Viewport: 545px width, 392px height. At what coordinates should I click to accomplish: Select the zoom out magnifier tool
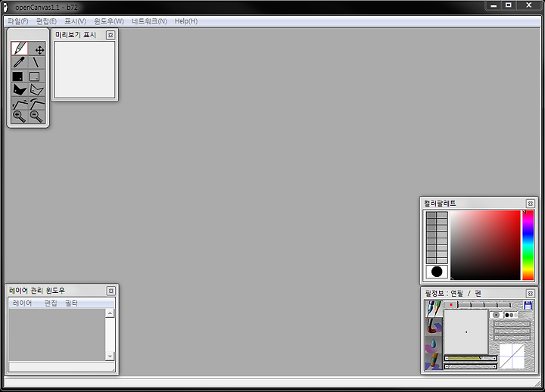point(37,117)
